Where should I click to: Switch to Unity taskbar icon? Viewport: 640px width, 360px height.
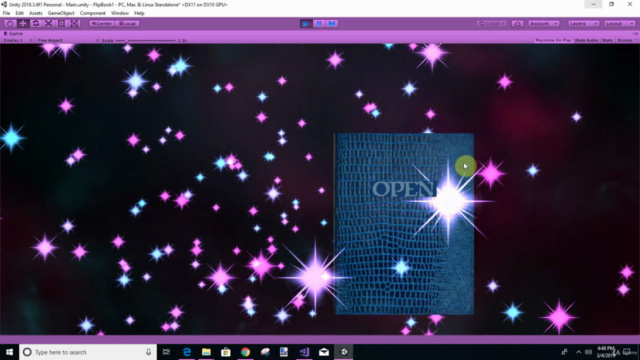coord(344,352)
